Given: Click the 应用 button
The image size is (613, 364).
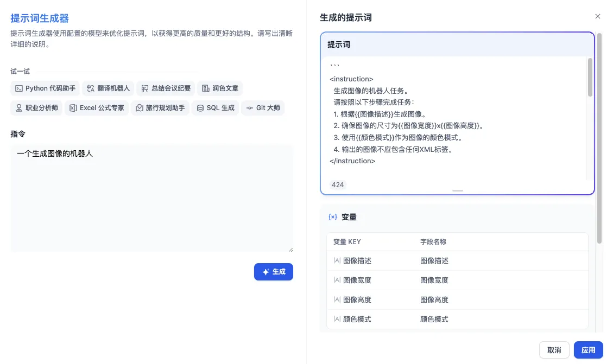Looking at the screenshot, I should tap(588, 350).
